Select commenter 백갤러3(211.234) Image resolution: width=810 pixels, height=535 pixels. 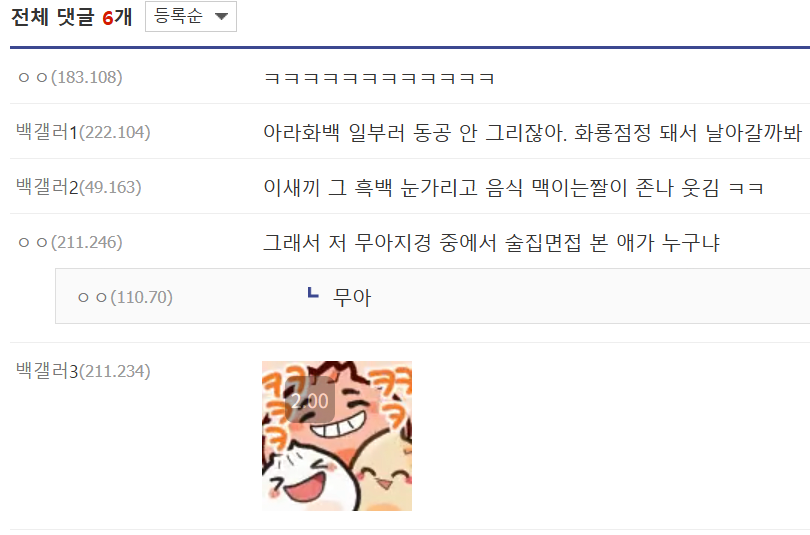(x=83, y=371)
